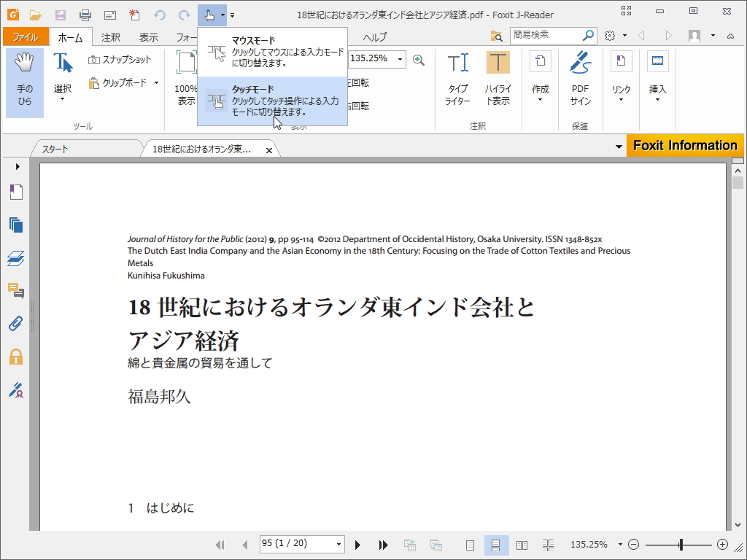The height and width of the screenshot is (560, 747).
Task: Switch to the 注釈 ribbon tab
Action: 110,36
